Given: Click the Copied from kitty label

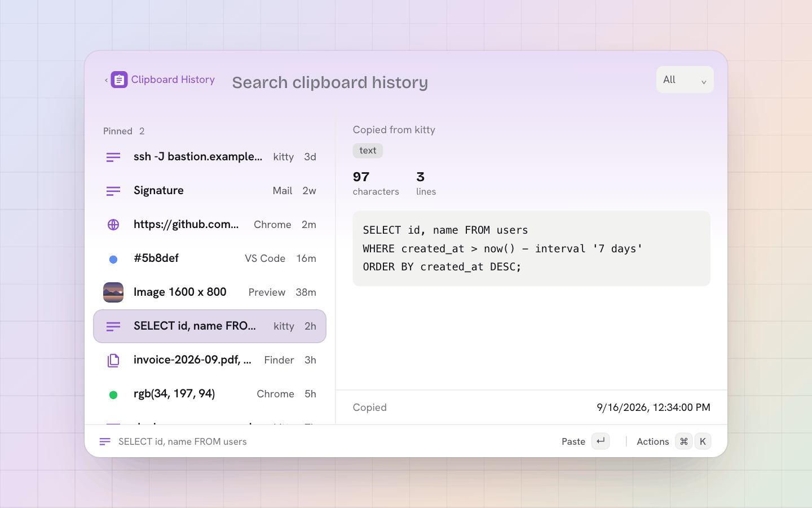Looking at the screenshot, I should pos(394,130).
